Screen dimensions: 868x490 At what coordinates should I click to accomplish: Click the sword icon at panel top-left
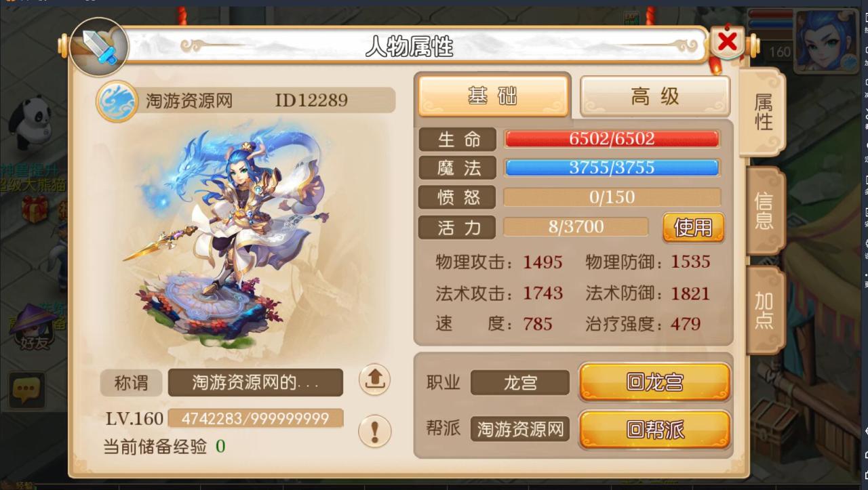tap(99, 47)
